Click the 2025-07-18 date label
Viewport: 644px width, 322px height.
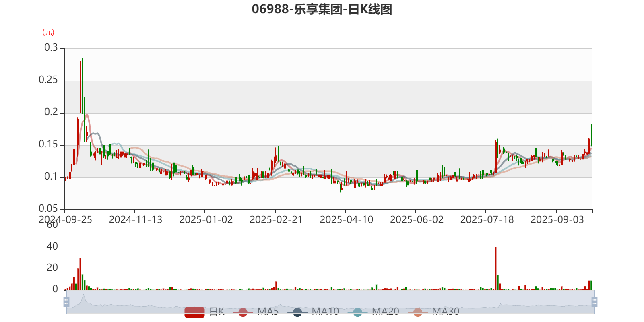(x=487, y=220)
